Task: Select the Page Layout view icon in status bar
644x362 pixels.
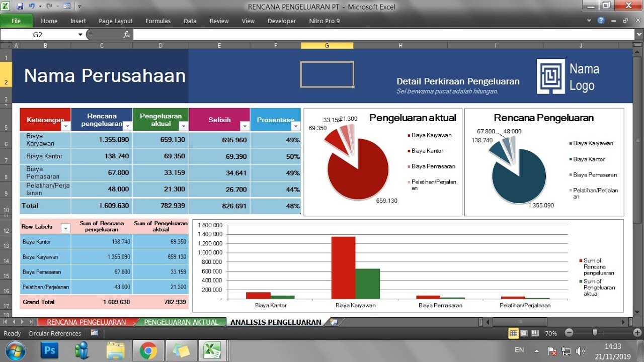Action: (524, 333)
